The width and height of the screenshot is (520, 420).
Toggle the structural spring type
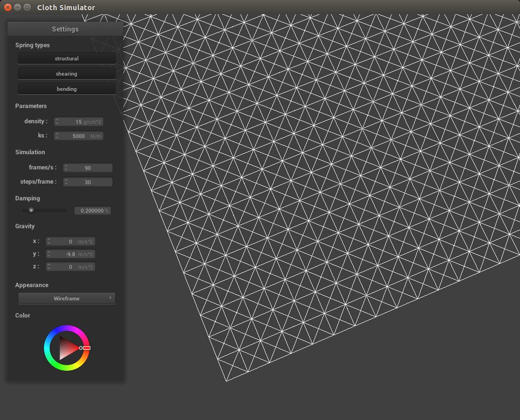(67, 58)
